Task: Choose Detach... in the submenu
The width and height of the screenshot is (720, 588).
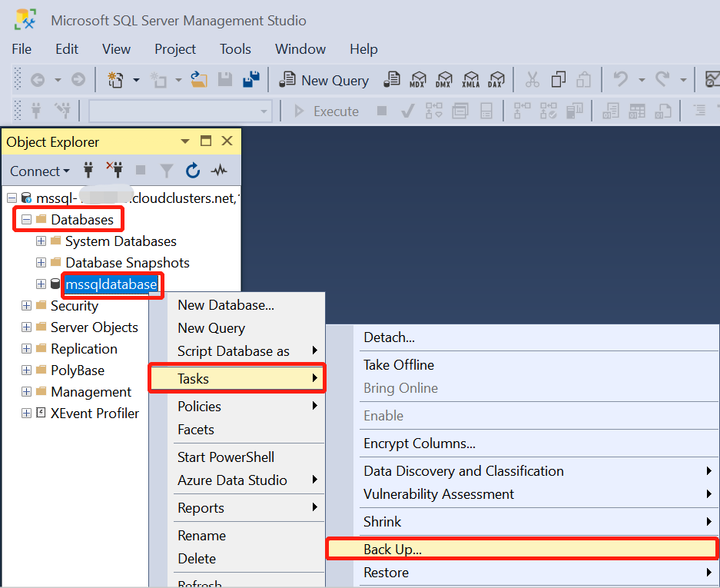Action: (389, 337)
